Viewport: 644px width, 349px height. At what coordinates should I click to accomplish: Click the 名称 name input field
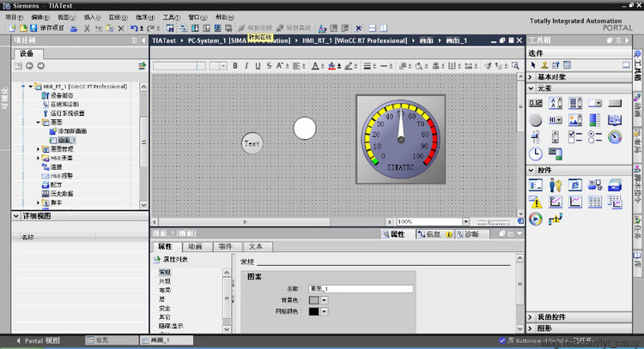point(361,289)
